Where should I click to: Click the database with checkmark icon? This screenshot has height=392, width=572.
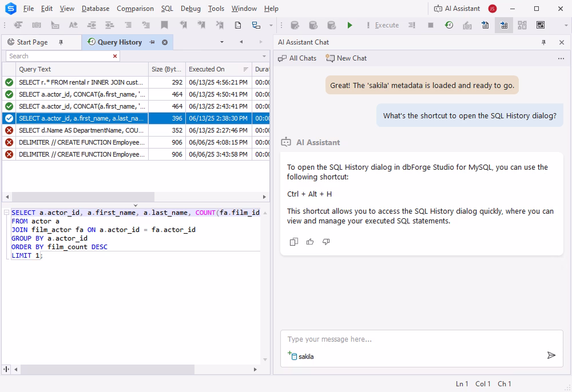(331, 25)
